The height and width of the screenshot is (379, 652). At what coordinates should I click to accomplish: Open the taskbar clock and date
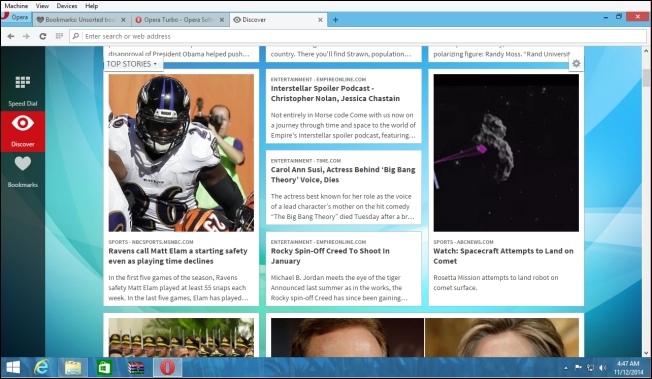coord(628,368)
